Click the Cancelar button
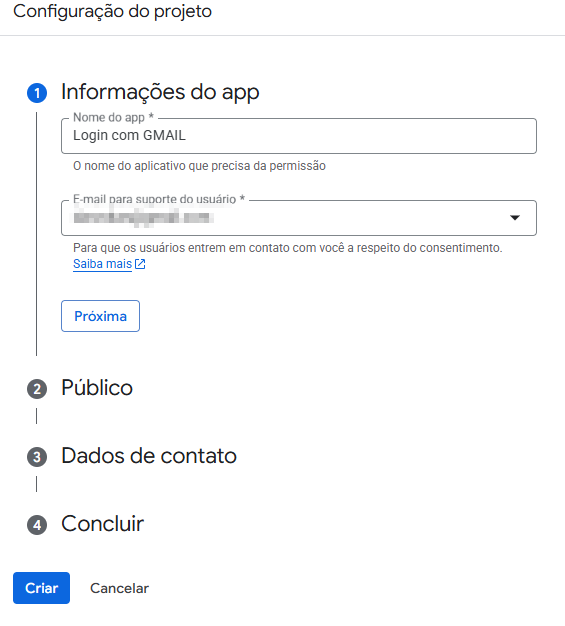Viewport: 565px width, 626px height. coord(119,588)
